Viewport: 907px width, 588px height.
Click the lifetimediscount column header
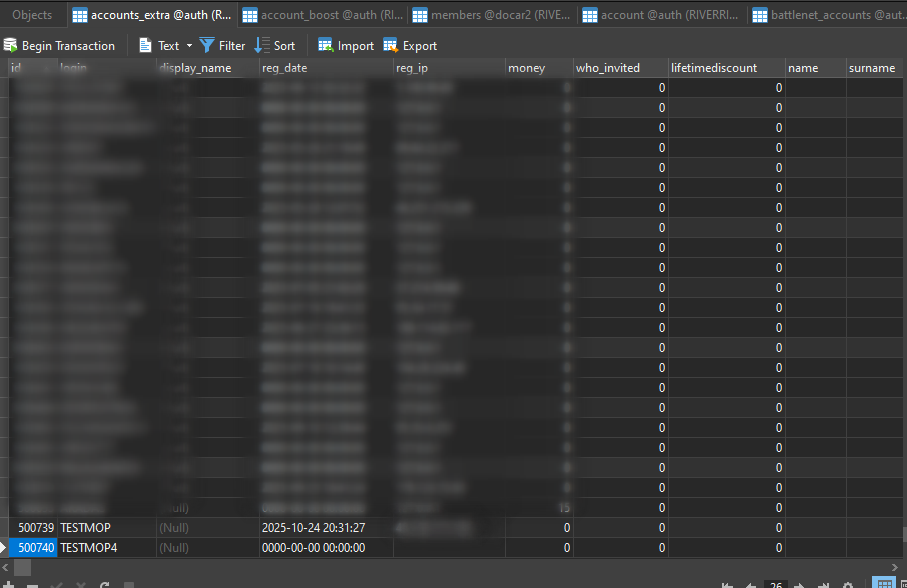pyautogui.click(x=727, y=68)
